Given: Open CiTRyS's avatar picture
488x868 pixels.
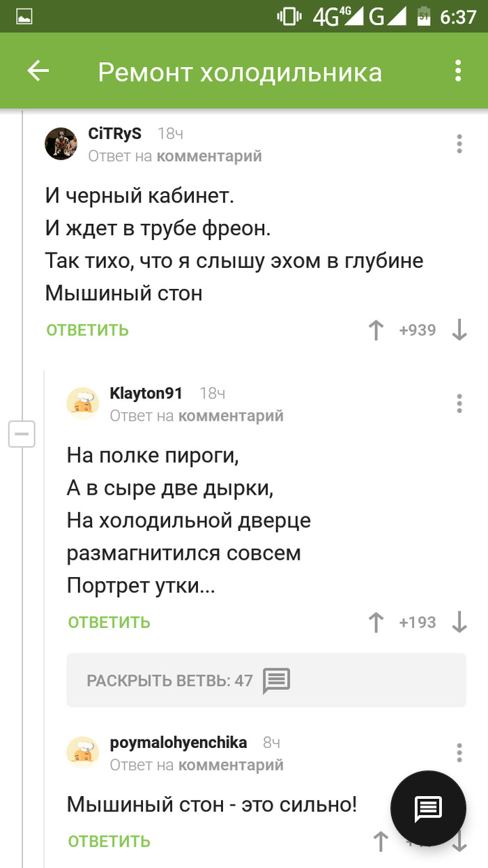Looking at the screenshot, I should coord(61,144).
